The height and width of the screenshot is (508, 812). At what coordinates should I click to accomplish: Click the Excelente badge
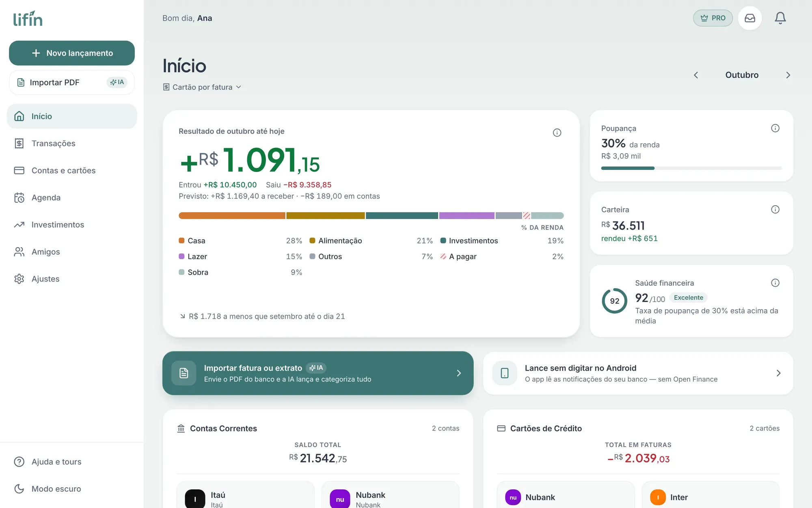[x=688, y=297]
